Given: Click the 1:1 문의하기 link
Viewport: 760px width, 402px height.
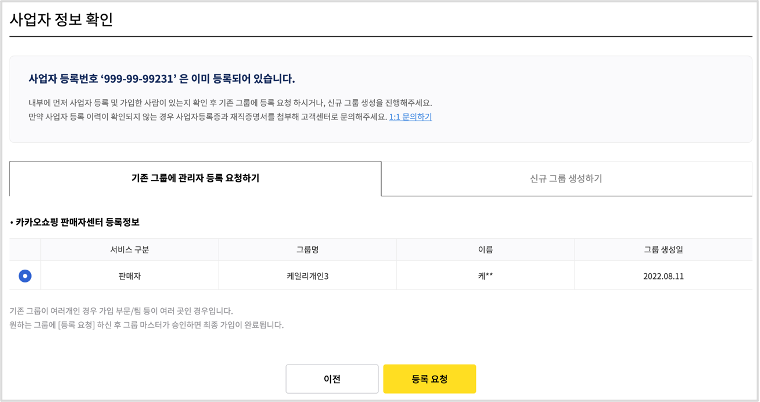Looking at the screenshot, I should [410, 117].
